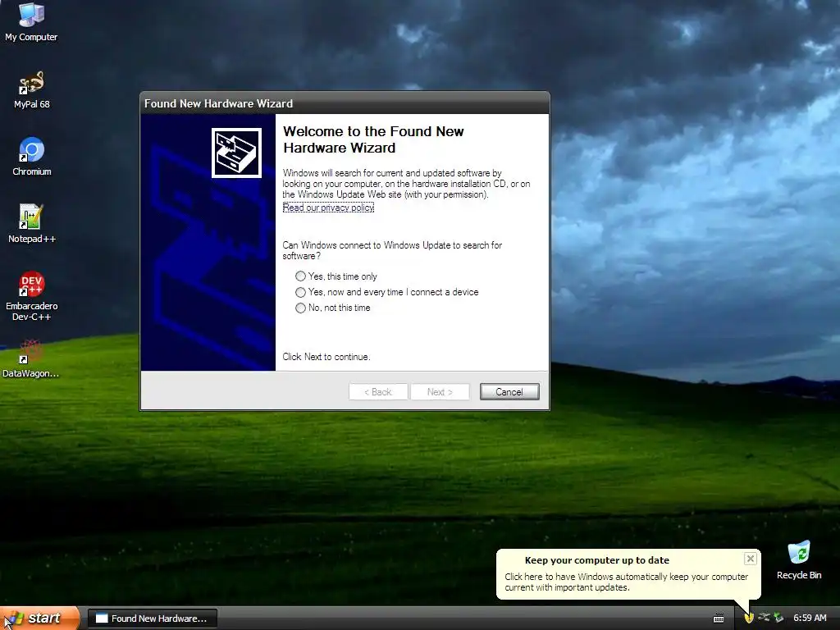Click the Cancel button in the wizard

509,391
